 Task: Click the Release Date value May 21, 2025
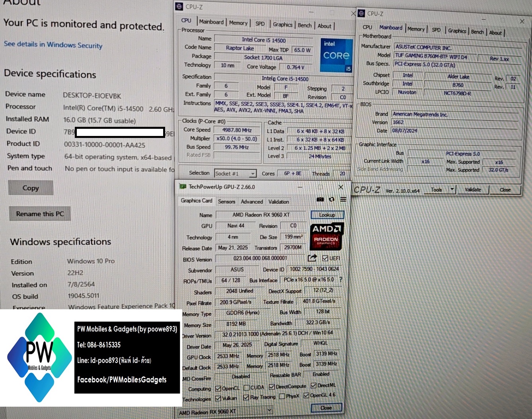tap(233, 248)
